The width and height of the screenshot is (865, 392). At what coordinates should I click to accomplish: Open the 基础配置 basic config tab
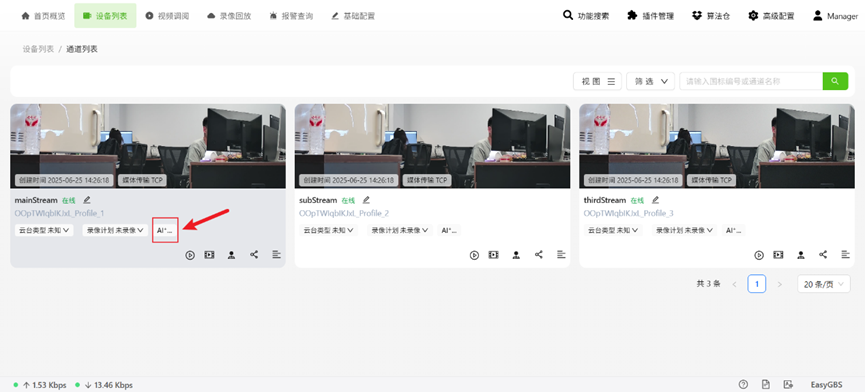pos(353,16)
